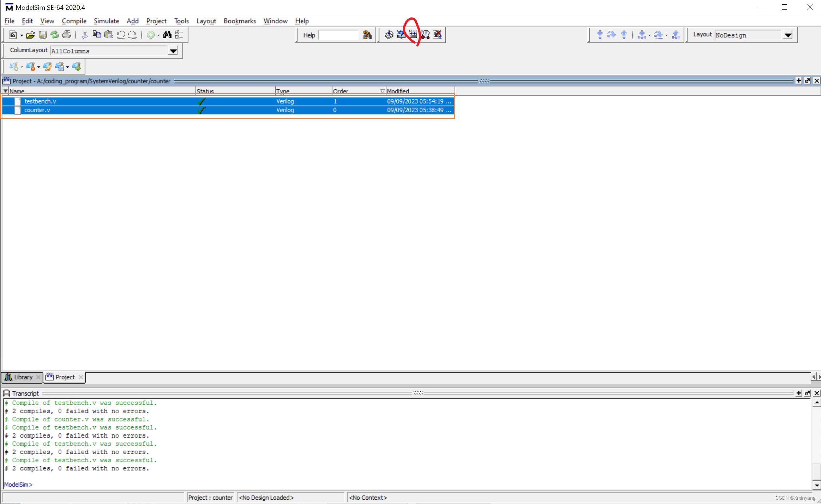Click Step Over Current Instance icon
This screenshot has height=504, width=821.
658,35
